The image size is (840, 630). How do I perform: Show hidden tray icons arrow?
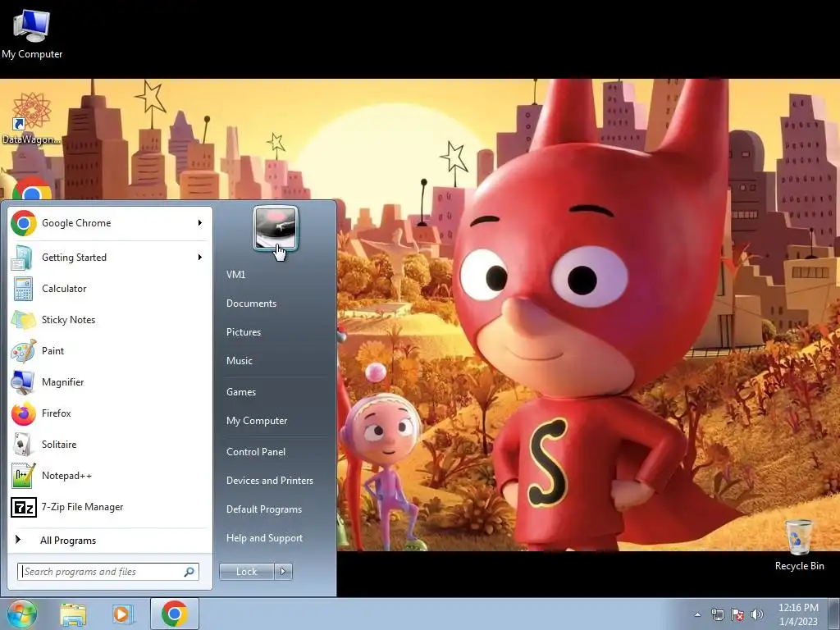[x=697, y=614]
